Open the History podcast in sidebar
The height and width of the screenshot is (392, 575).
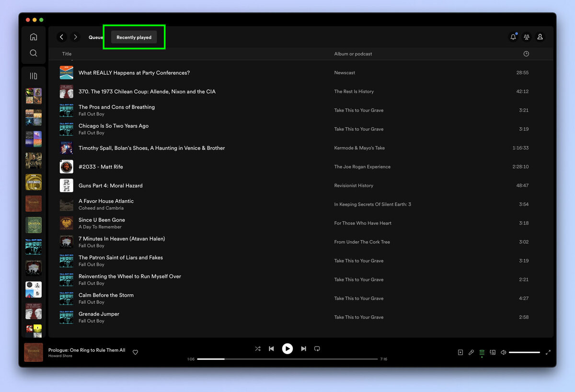coord(34,161)
